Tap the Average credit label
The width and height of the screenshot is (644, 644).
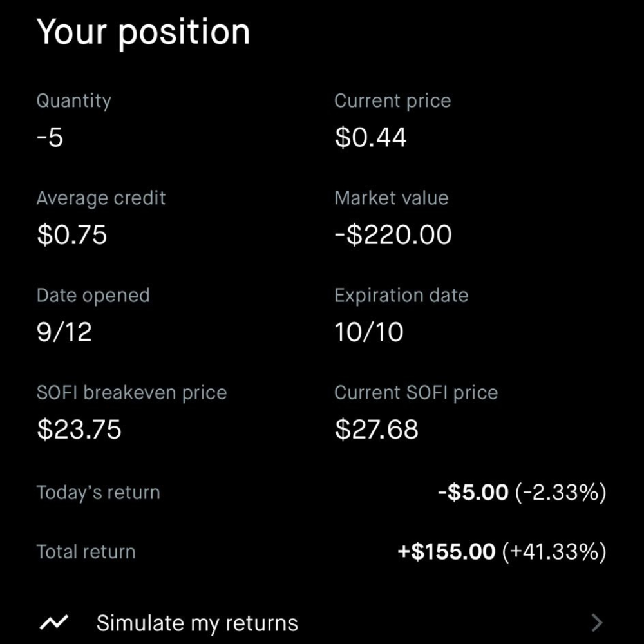click(101, 198)
